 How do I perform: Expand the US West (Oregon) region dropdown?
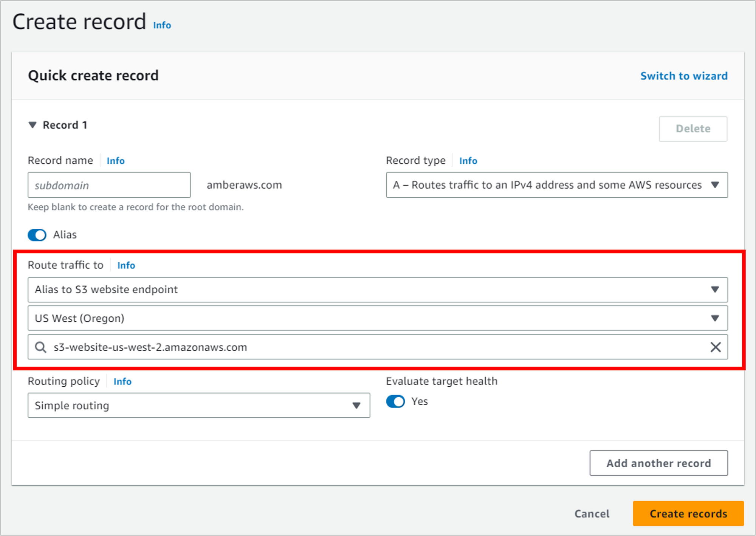[x=378, y=318]
